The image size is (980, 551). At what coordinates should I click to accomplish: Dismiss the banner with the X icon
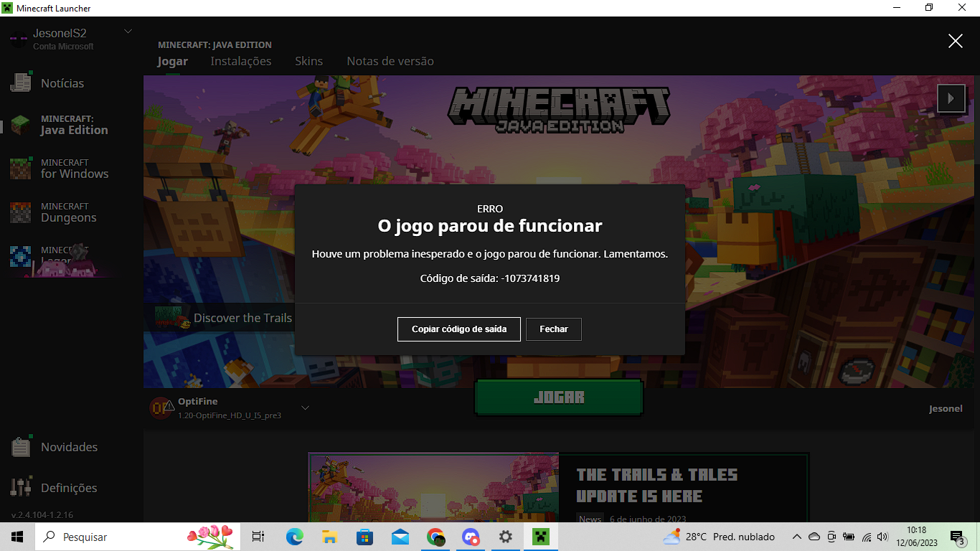956,41
